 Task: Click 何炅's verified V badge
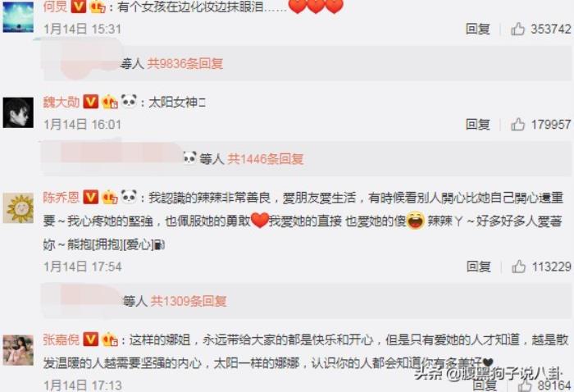point(79,6)
